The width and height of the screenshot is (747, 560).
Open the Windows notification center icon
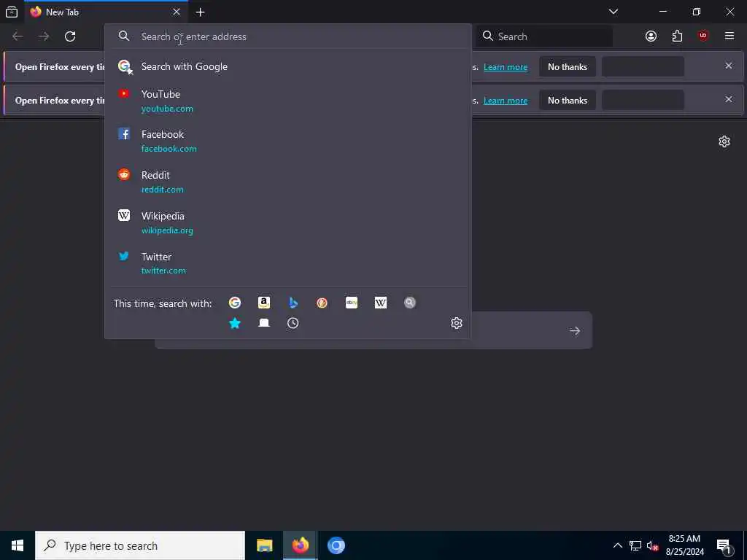[724, 545]
